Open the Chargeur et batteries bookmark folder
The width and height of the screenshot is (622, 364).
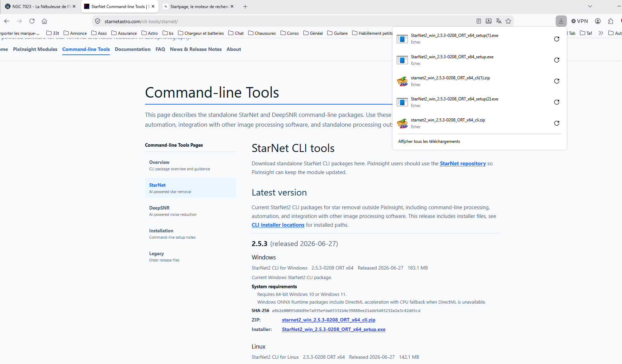point(201,33)
